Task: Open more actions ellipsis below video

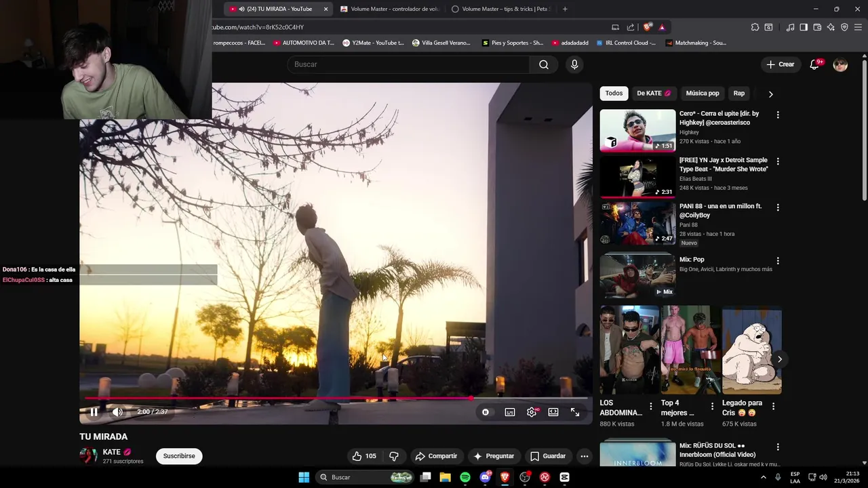Action: point(585,456)
